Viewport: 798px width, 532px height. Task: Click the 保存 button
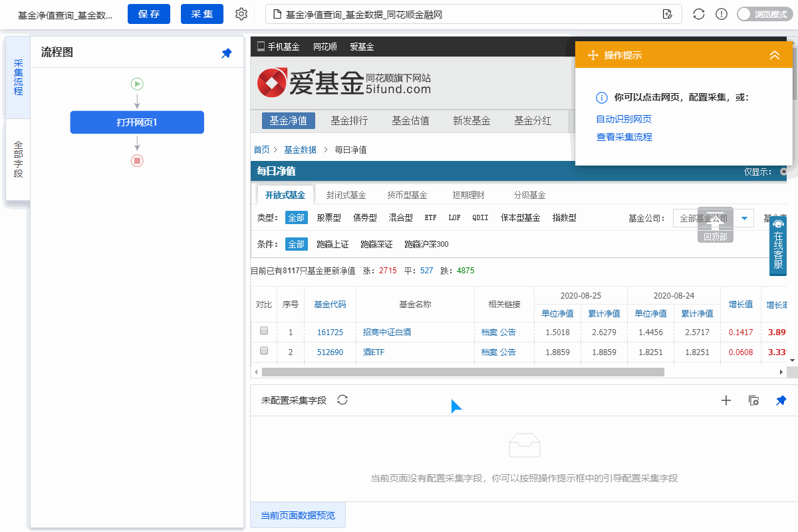[149, 14]
